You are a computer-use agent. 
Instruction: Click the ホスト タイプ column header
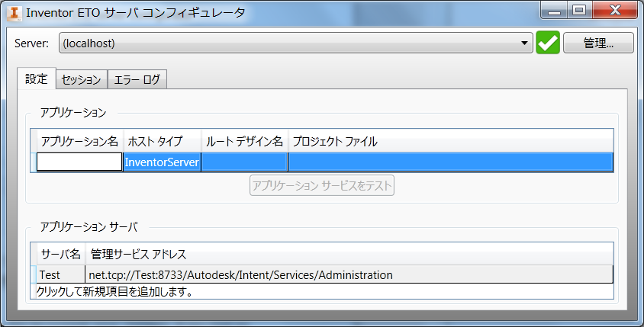click(163, 141)
